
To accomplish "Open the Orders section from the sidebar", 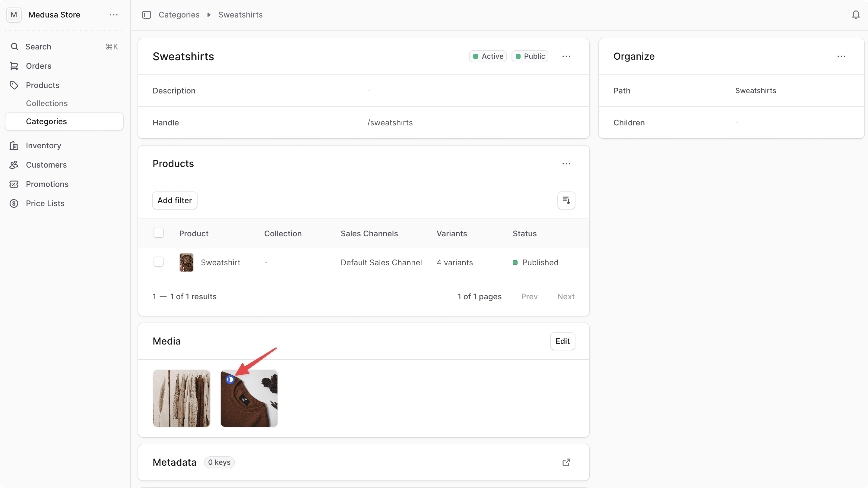I will click(x=38, y=66).
